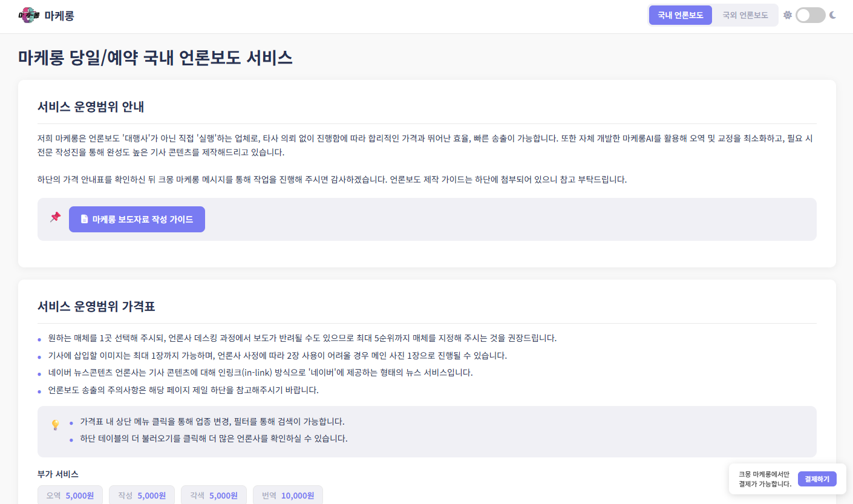Viewport: 853px width, 504px height.
Task: Click the 서비스 운영범위 가격표 heading
Action: tap(96, 307)
